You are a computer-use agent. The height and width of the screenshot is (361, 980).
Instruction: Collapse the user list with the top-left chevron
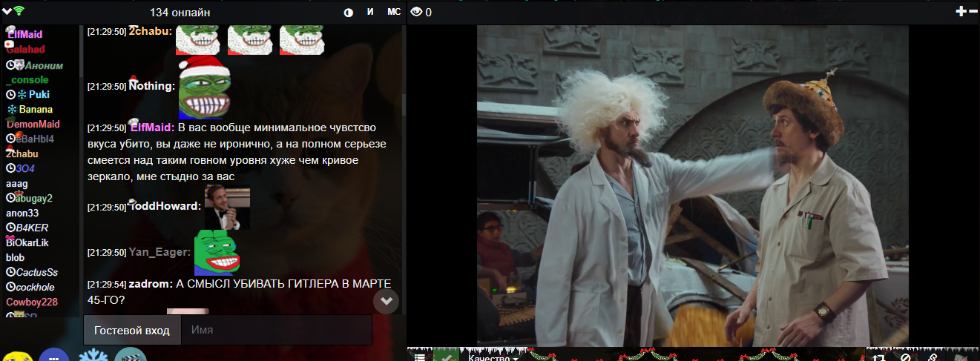6,11
